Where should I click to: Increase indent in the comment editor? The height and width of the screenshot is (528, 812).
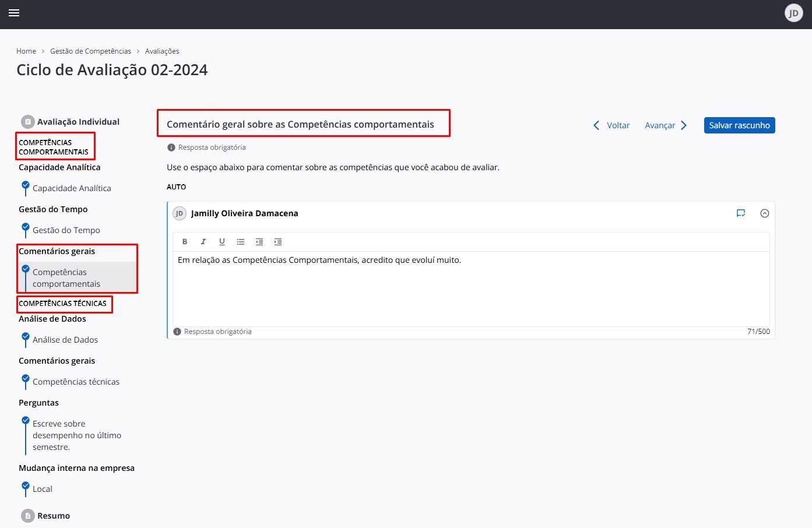278,242
